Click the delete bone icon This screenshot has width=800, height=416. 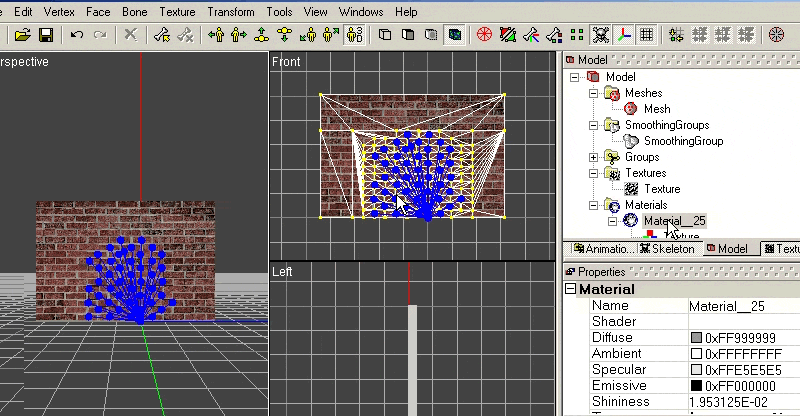186,35
